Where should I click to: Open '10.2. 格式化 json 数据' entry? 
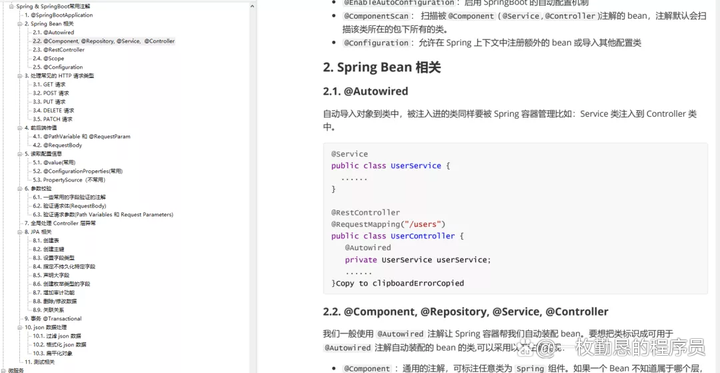click(x=59, y=345)
